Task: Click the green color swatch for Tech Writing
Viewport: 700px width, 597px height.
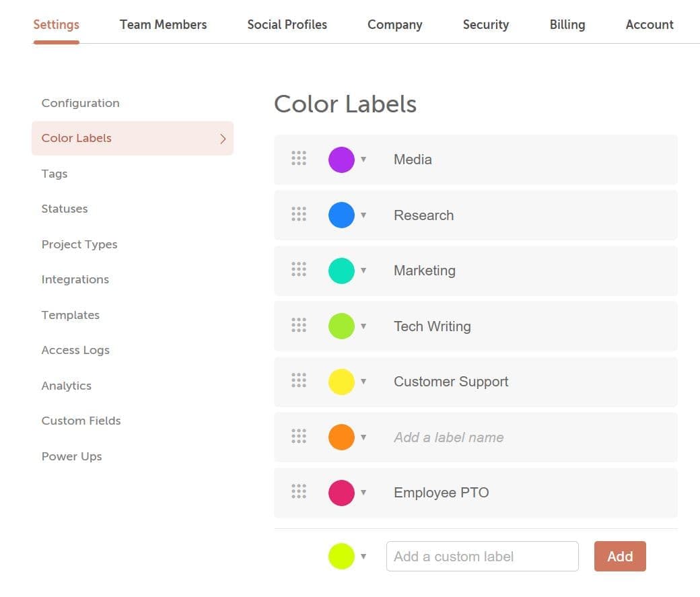Action: click(341, 326)
